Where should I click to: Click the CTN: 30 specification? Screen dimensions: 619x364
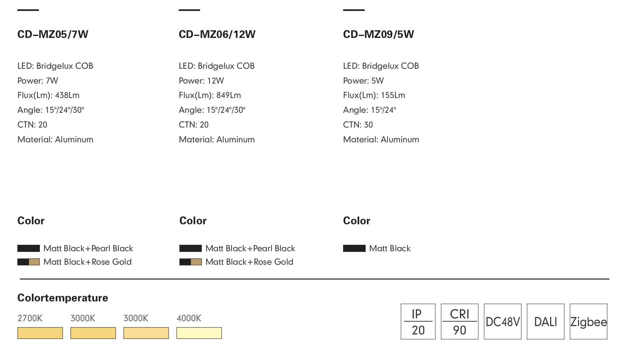coord(358,125)
